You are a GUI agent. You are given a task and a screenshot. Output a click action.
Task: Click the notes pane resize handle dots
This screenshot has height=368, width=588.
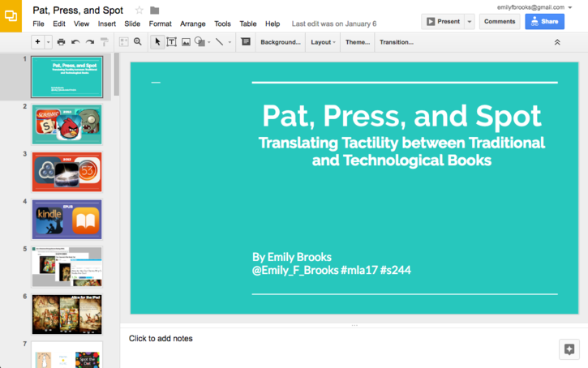[x=354, y=325]
